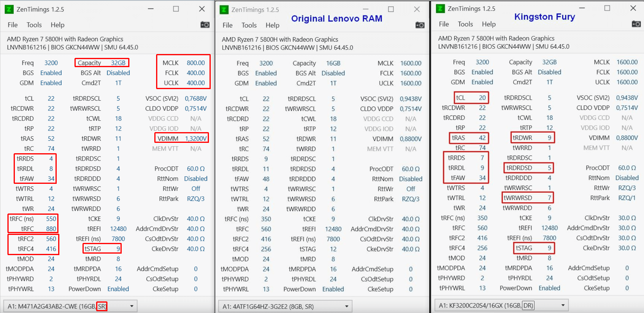Viewport: 644px width, 313px height.
Task: Open the File menu in the left ZenTimings window
Action: (12, 25)
